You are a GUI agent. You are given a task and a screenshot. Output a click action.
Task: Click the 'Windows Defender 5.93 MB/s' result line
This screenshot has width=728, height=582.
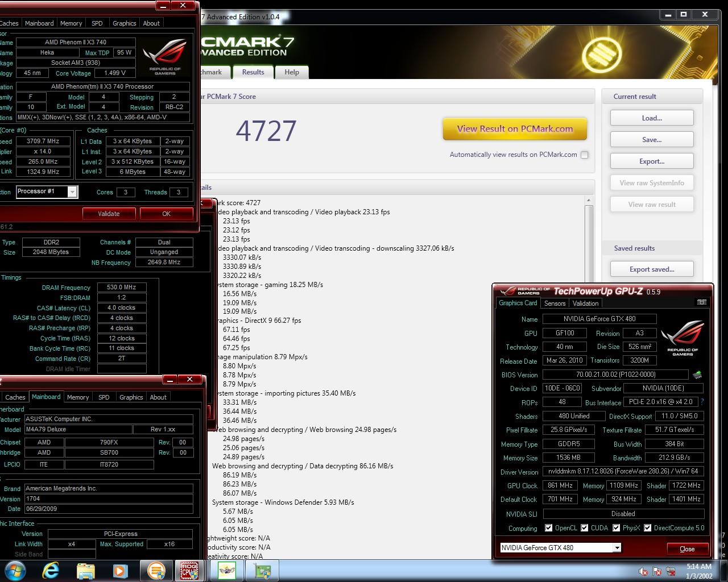[283, 502]
